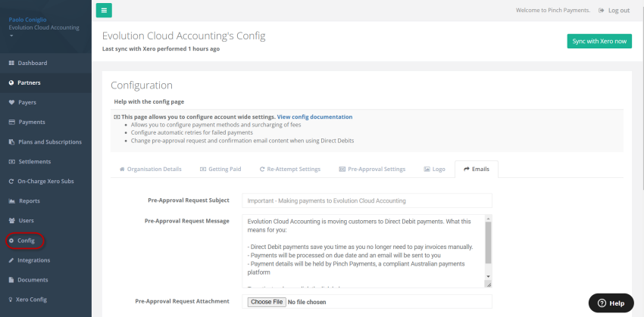Click the On-Charge Xero Subs refresh icon
The width and height of the screenshot is (644, 317).
[11, 182]
